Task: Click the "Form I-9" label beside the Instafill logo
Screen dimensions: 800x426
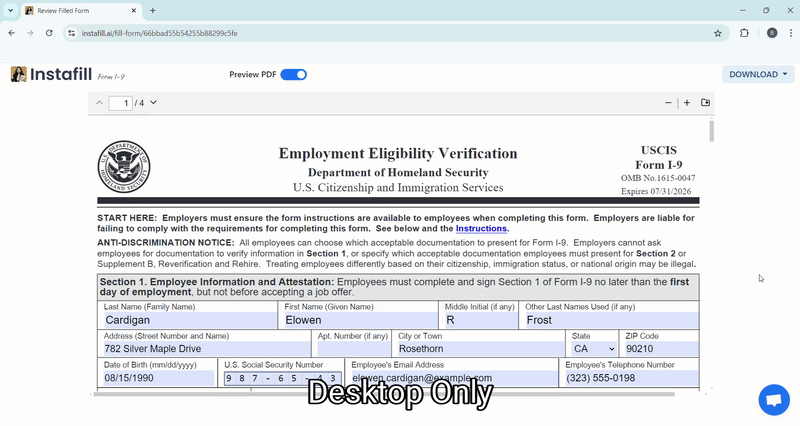Action: pos(111,77)
